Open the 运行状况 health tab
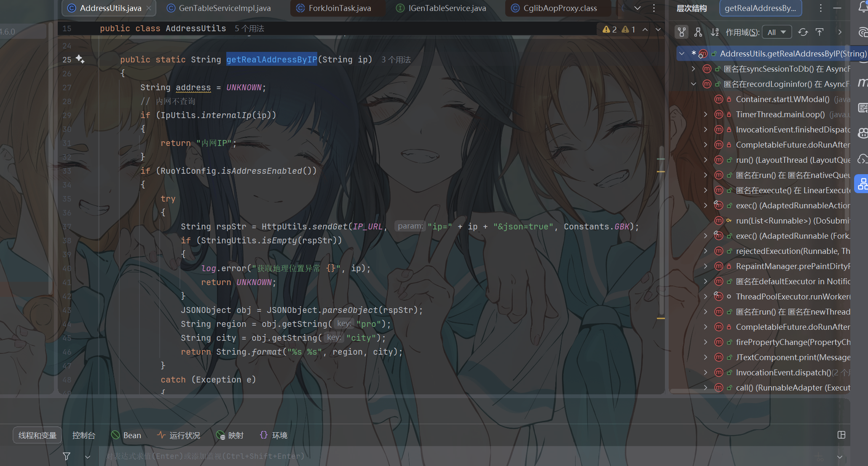The image size is (868, 466). tap(179, 435)
